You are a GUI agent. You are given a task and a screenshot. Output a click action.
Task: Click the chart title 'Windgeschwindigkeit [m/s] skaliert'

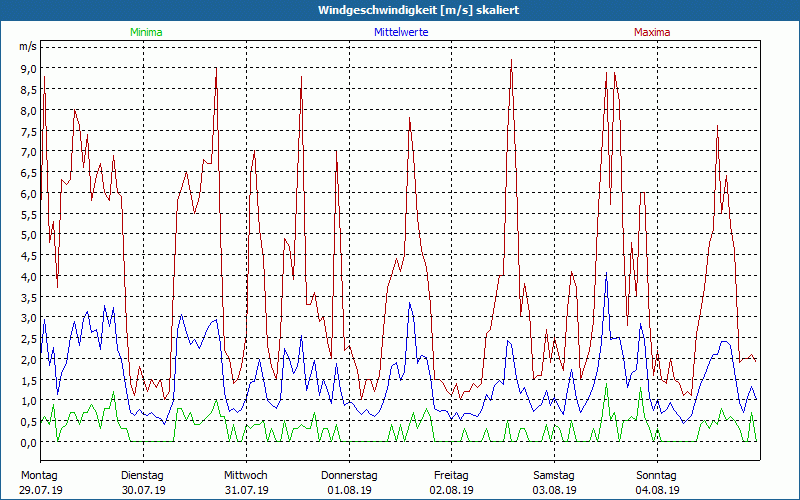point(418,10)
